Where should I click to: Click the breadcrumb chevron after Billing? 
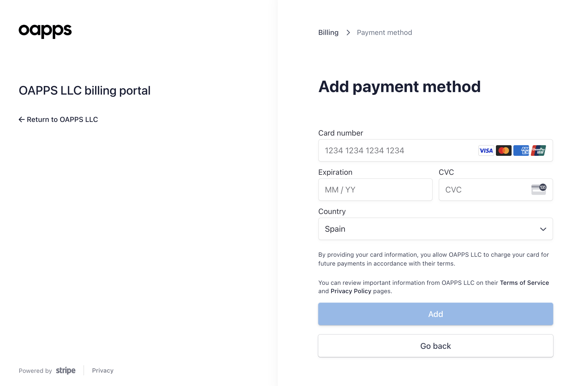coord(348,33)
